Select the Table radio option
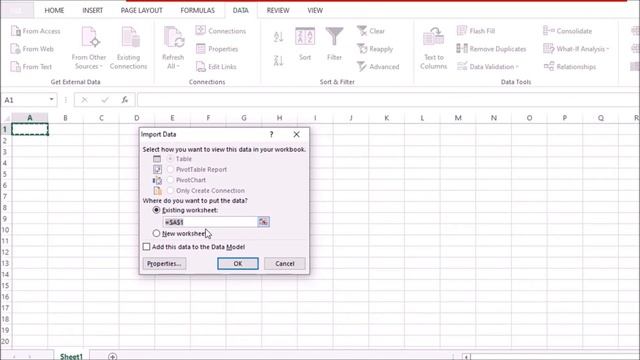 tap(170, 159)
